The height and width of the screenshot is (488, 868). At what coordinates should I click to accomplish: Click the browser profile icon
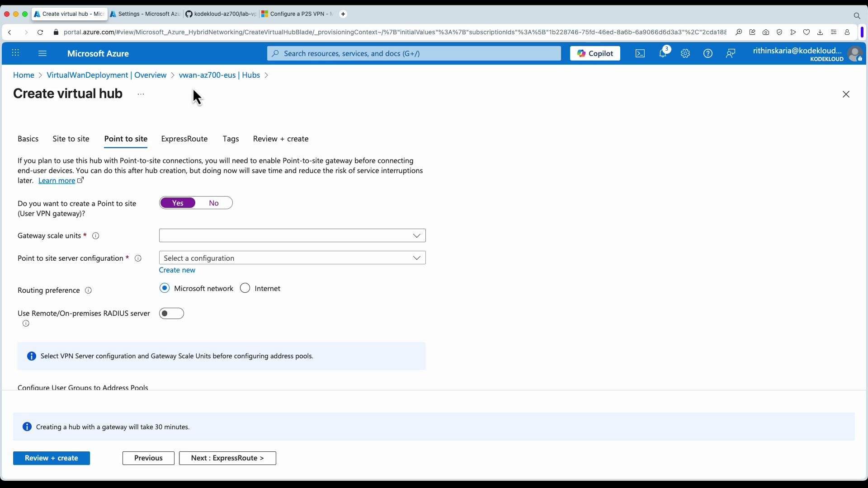847,32
